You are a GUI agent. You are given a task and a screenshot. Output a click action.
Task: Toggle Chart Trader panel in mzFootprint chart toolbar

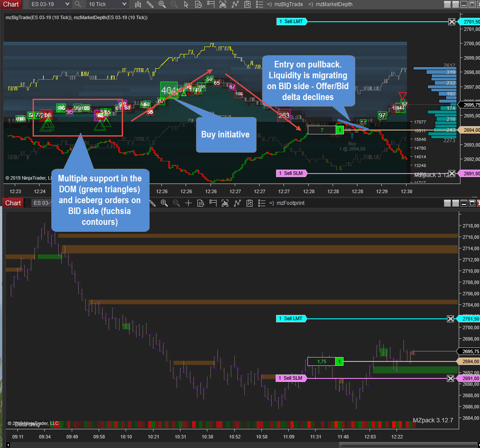pos(213,203)
